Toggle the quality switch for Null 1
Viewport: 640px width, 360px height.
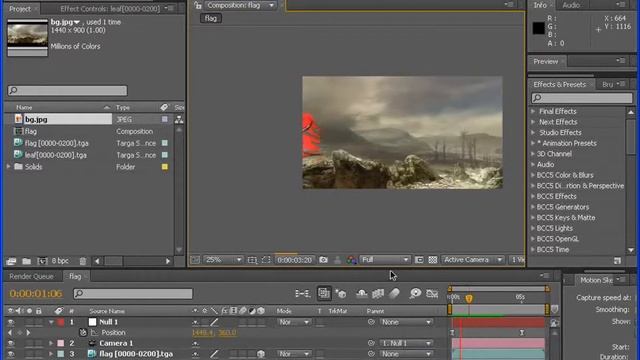[x=214, y=322]
